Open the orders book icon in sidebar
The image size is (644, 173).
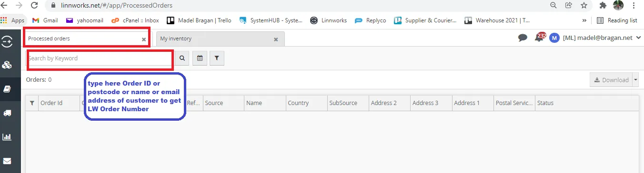coord(7,89)
